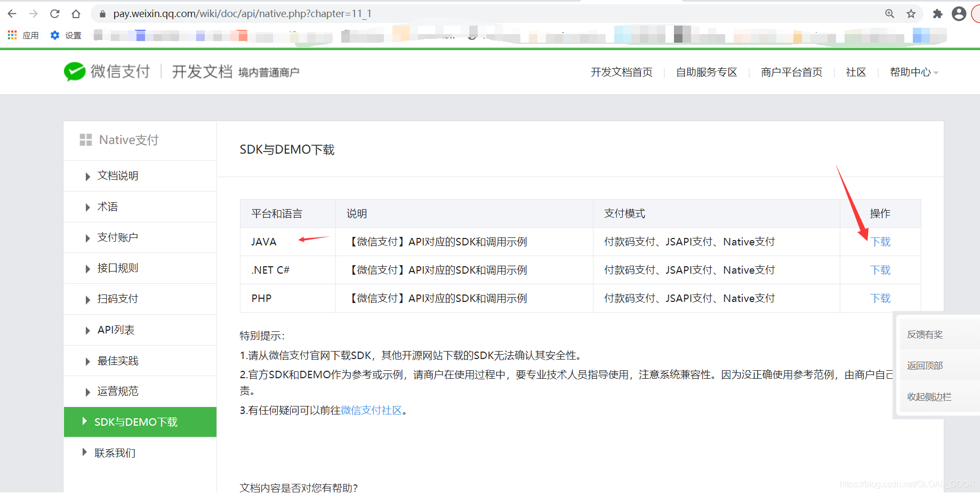
Task: Expand the 接口规则 sidebar section
Action: click(140, 268)
